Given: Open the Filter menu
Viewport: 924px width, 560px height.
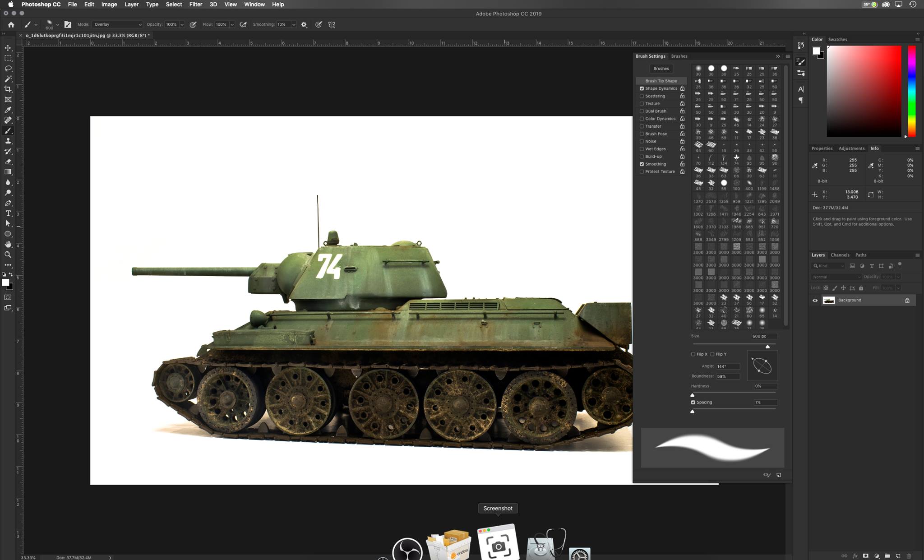Looking at the screenshot, I should tap(195, 5).
